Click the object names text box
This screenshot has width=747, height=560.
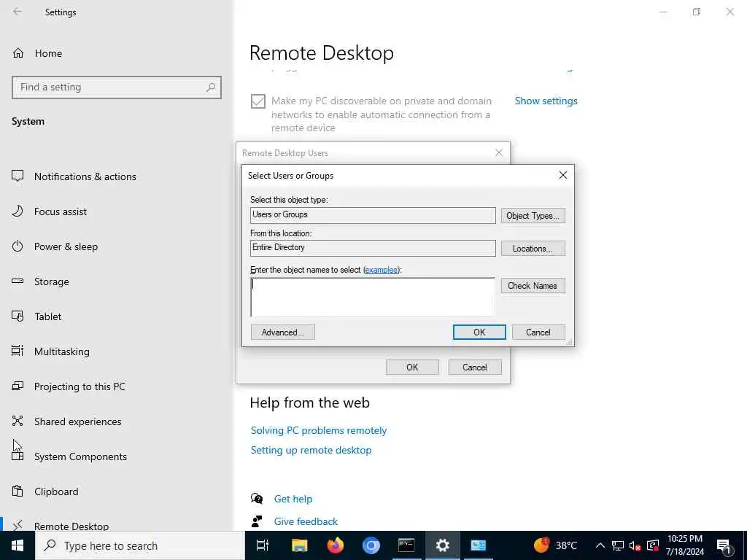pos(373,297)
